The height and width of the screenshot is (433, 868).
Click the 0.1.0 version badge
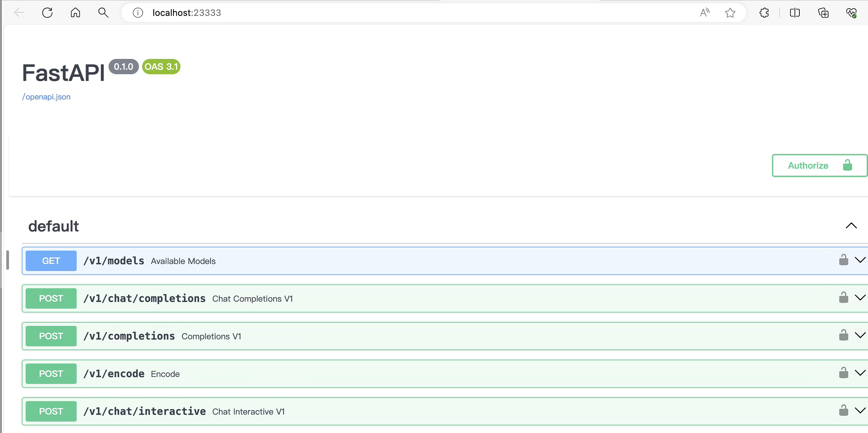coord(124,67)
